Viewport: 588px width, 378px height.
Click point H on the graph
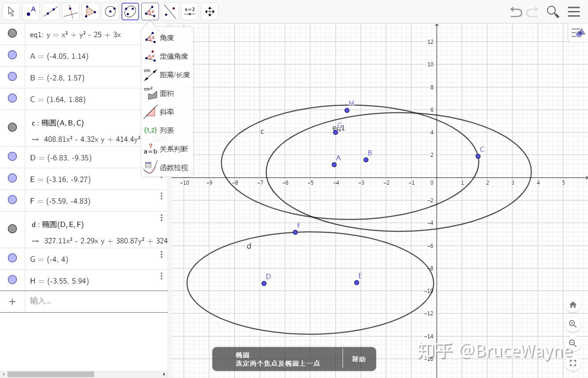pos(347,110)
